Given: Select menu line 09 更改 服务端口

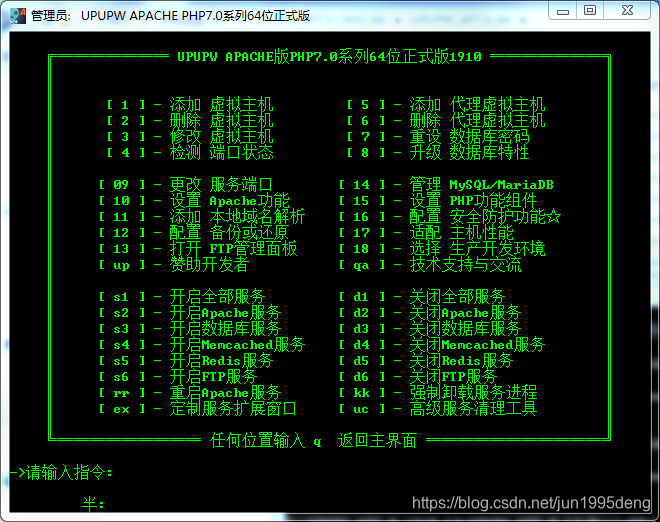Looking at the screenshot, I should 186,184.
